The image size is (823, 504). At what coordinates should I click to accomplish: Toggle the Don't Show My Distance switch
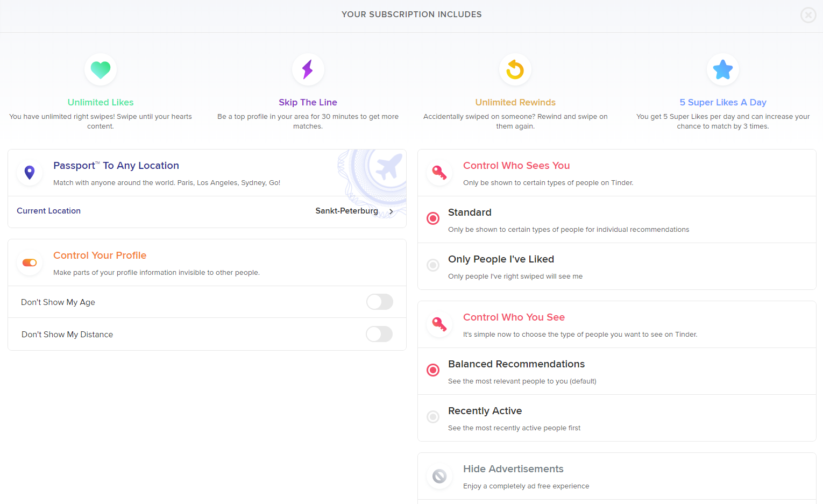pyautogui.click(x=380, y=334)
